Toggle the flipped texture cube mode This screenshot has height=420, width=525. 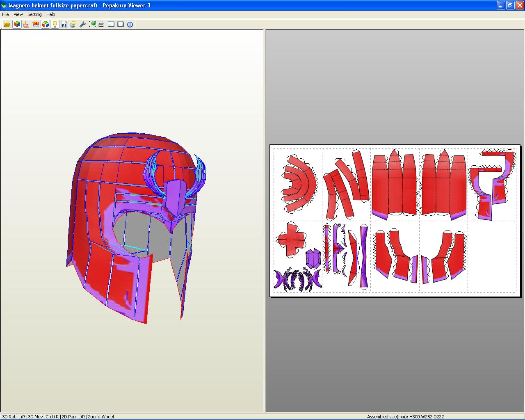tap(46, 24)
